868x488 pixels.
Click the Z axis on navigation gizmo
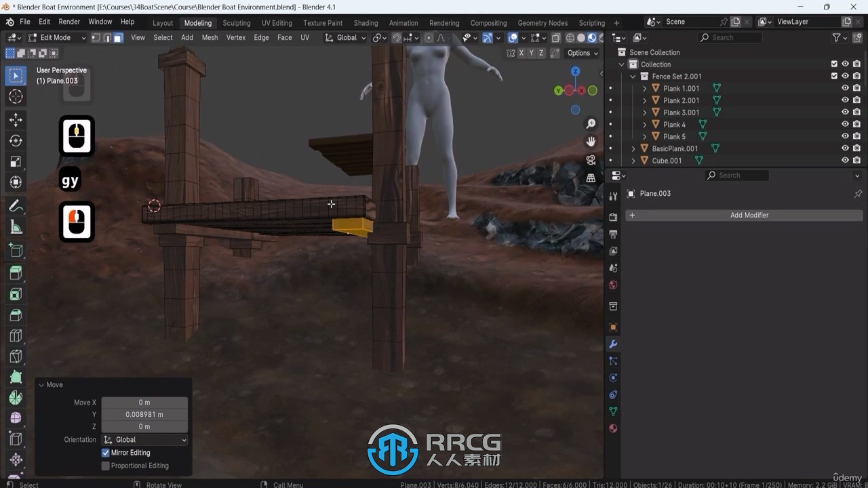(575, 71)
